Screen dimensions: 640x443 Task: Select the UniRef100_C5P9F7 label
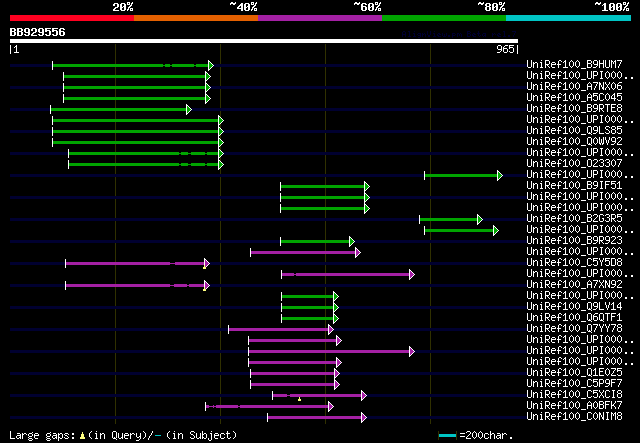point(574,384)
